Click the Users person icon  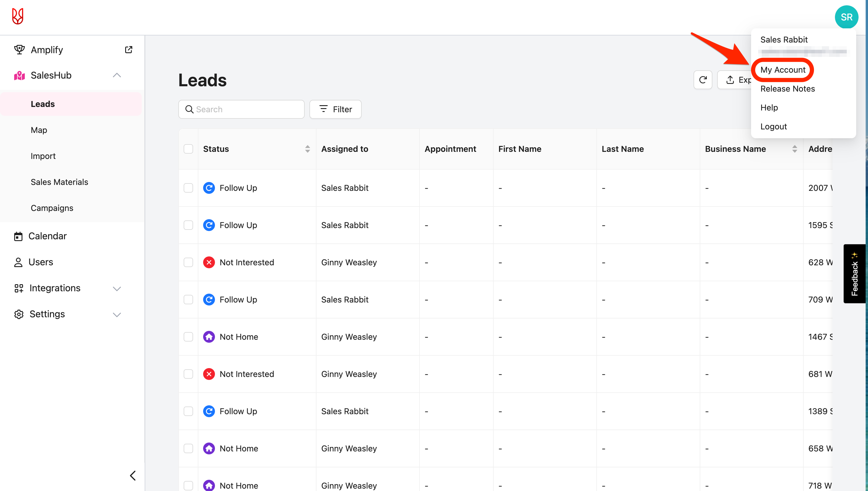coord(18,262)
